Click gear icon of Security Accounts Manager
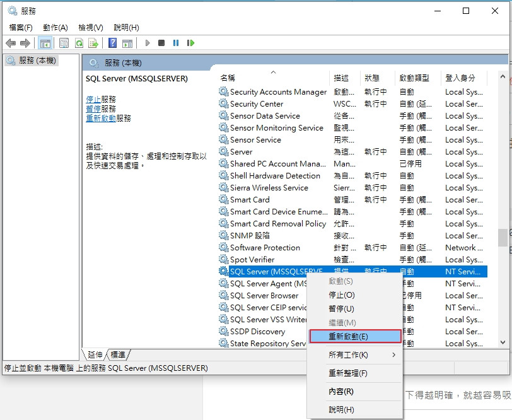Viewport: 512px width, 420px height. [x=224, y=92]
